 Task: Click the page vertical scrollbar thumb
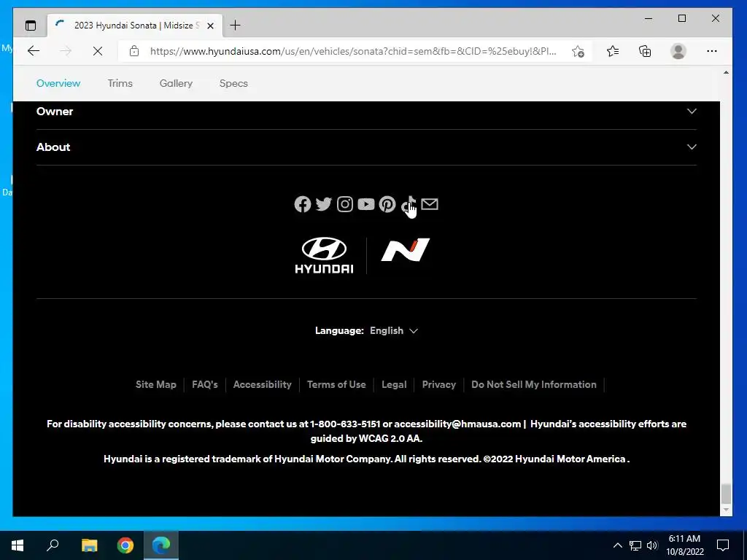click(x=726, y=494)
